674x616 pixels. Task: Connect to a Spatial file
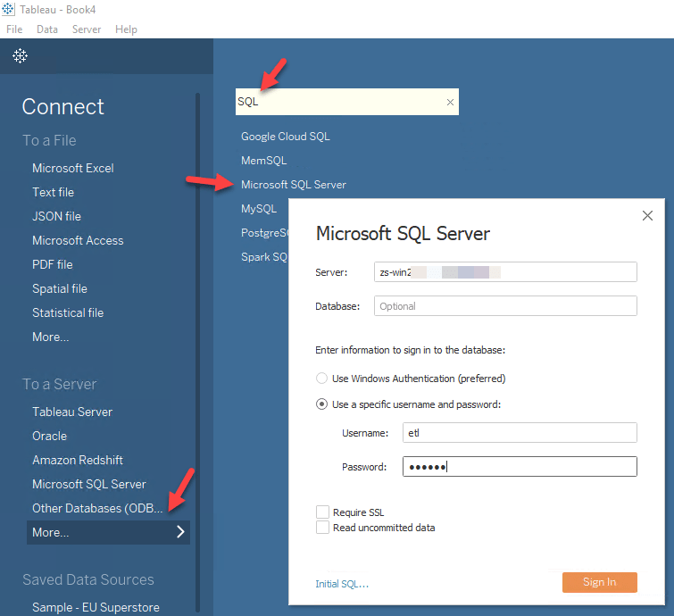(60, 288)
